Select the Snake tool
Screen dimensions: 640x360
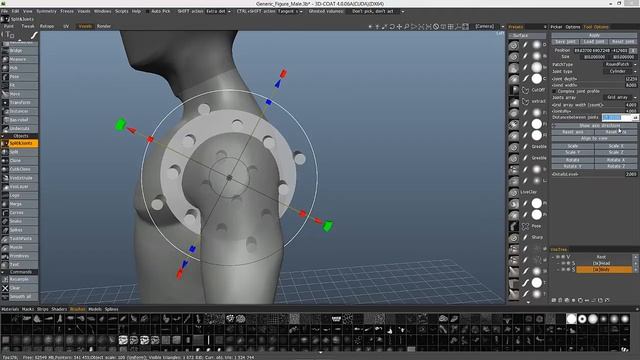coord(20,221)
